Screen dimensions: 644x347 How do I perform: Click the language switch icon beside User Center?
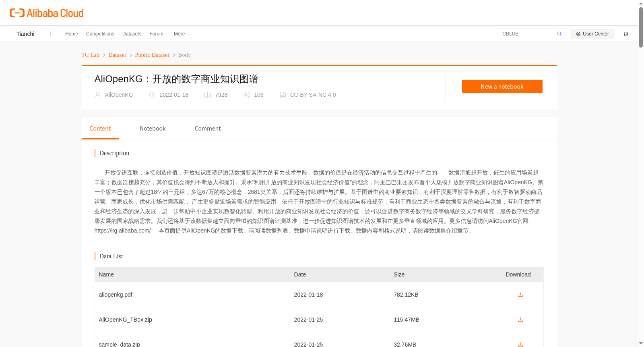tap(626, 34)
